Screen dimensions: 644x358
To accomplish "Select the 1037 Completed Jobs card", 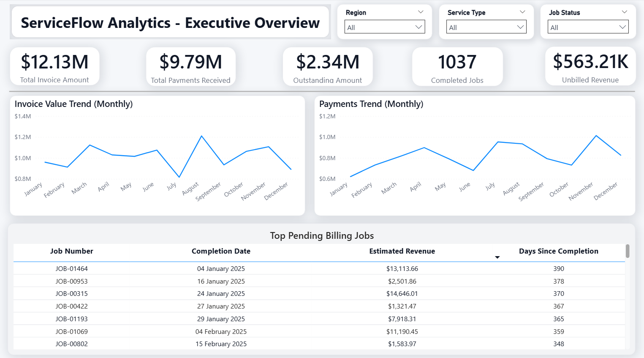I will pyautogui.click(x=457, y=66).
